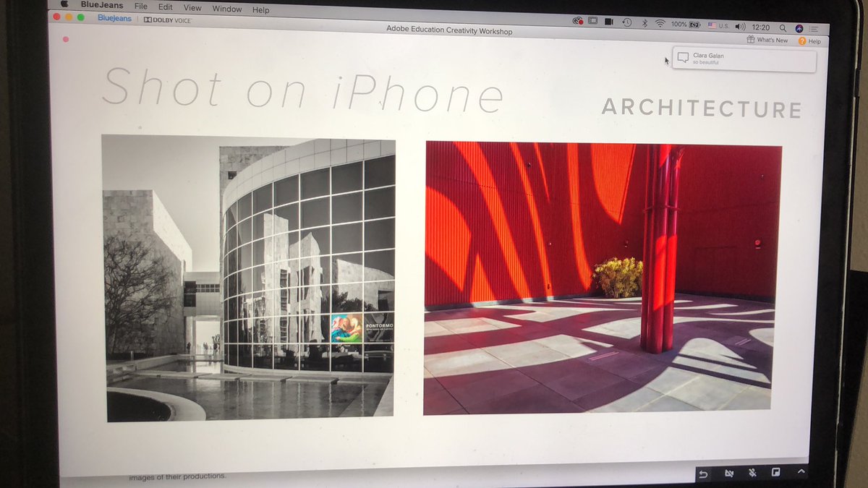Open the Wi-Fi menu bar icon
868x488 pixels.
click(x=660, y=24)
